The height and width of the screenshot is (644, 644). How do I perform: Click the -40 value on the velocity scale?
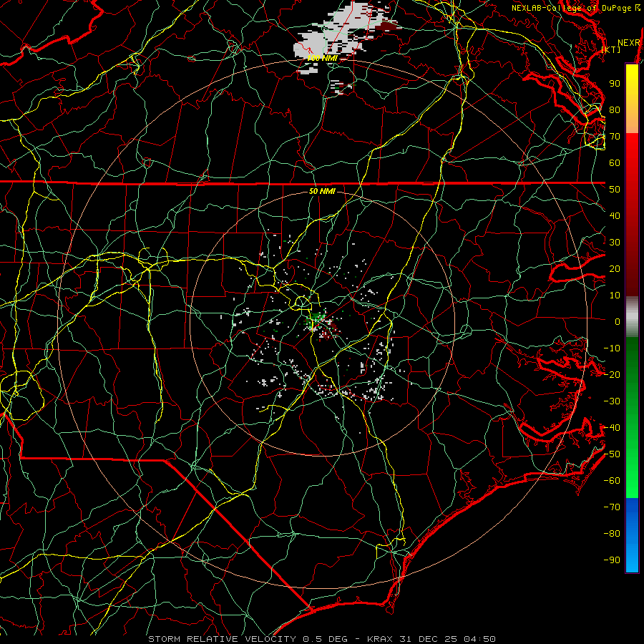pyautogui.click(x=612, y=428)
